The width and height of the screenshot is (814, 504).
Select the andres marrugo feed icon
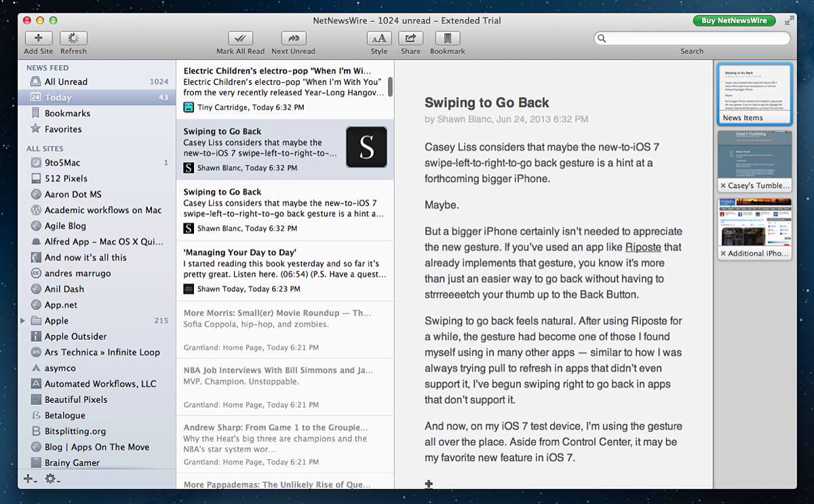point(37,273)
